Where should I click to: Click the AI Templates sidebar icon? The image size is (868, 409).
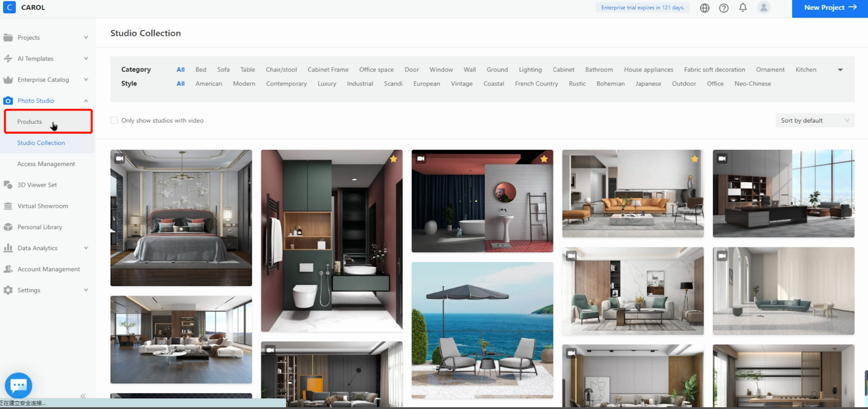[x=8, y=59]
